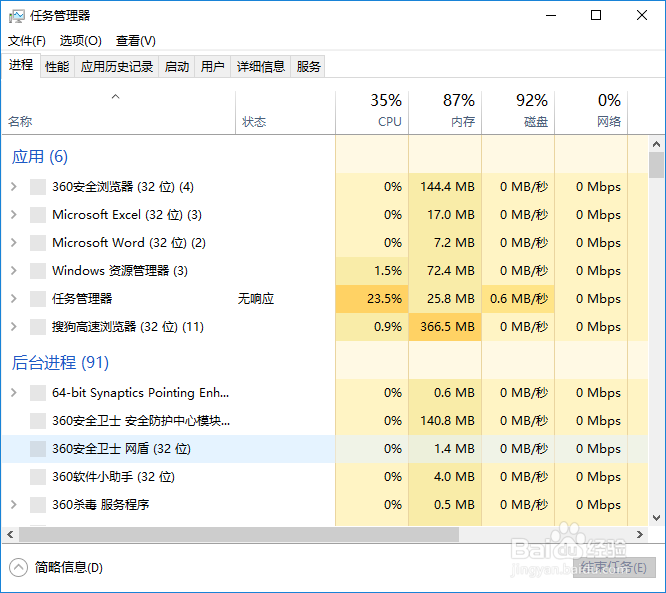Open the 文件(F) menu
666x593 pixels.
pos(27,41)
